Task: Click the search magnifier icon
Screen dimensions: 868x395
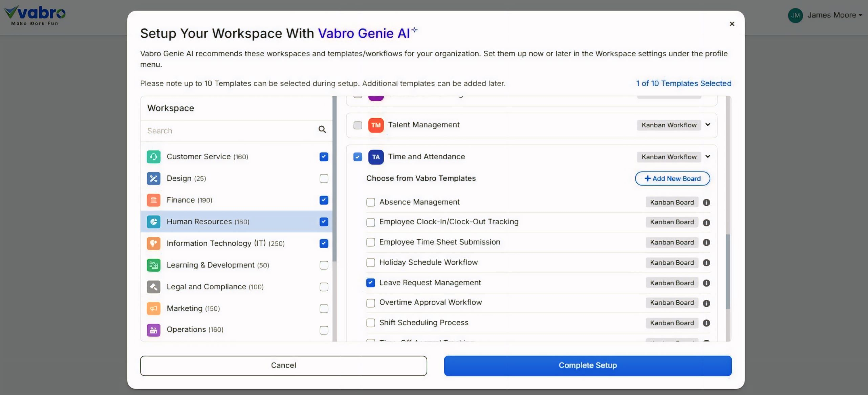Action: 322,129
